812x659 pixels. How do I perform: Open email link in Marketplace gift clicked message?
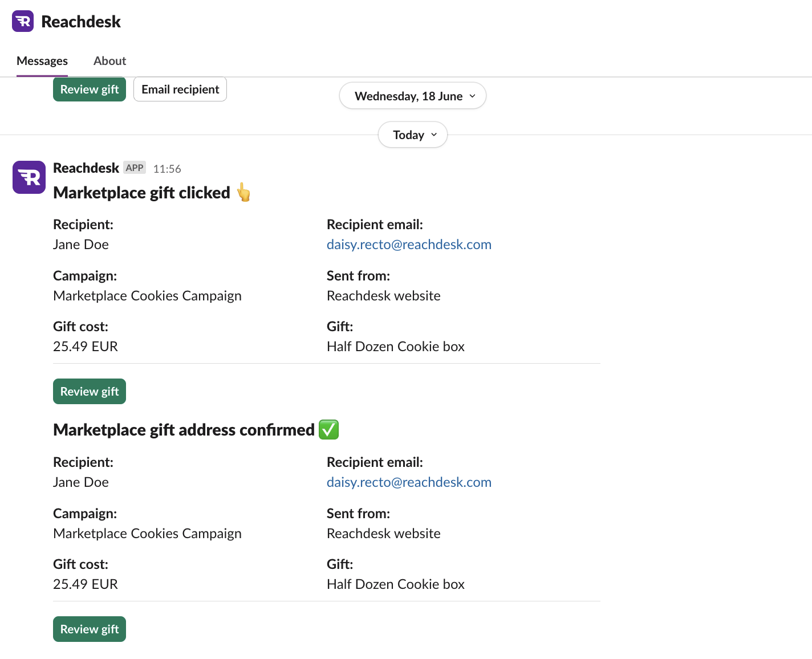click(409, 245)
